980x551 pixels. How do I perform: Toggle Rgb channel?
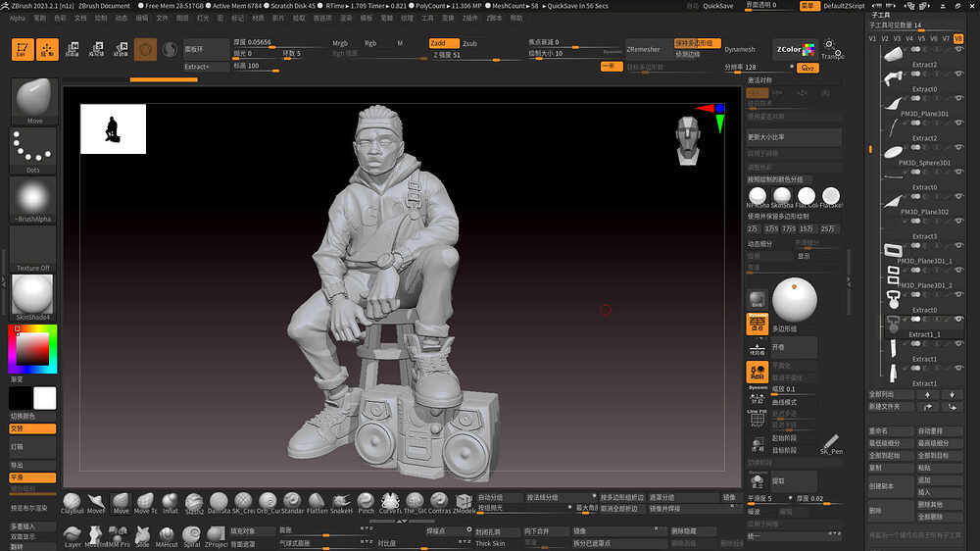370,43
